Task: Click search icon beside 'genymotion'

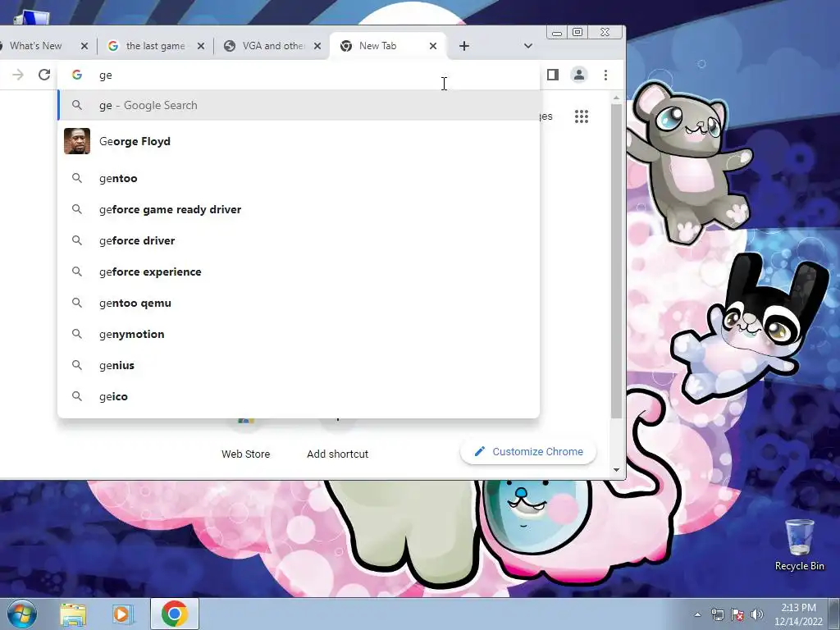Action: click(x=77, y=334)
